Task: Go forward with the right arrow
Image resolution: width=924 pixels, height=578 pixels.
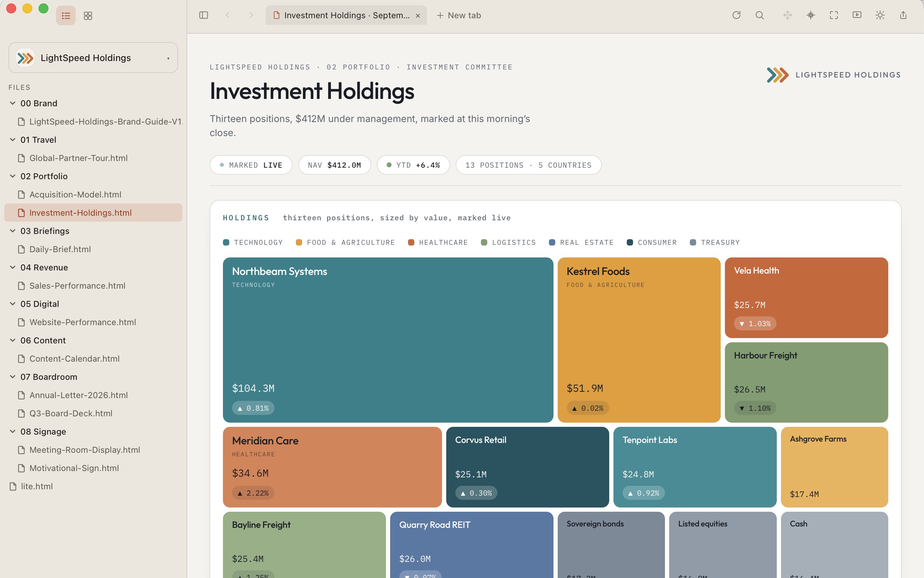Action: coord(251,15)
